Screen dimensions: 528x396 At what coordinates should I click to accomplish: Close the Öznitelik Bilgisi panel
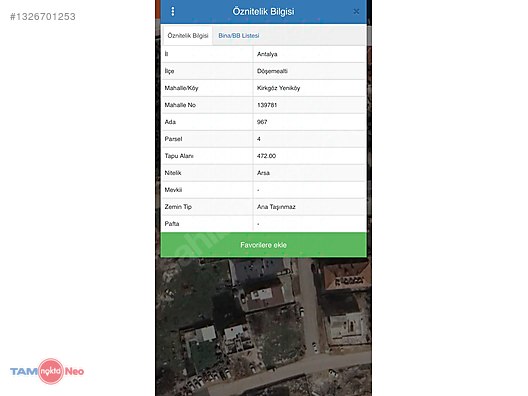(x=356, y=12)
